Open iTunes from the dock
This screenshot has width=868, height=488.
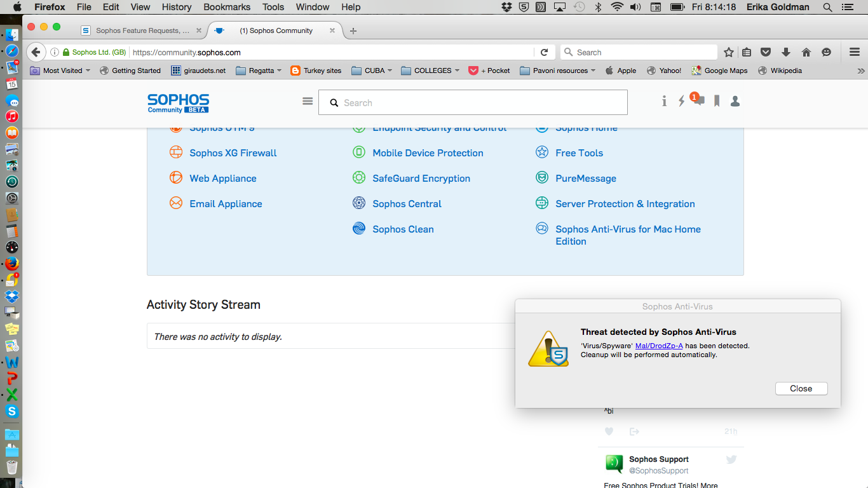click(11, 116)
